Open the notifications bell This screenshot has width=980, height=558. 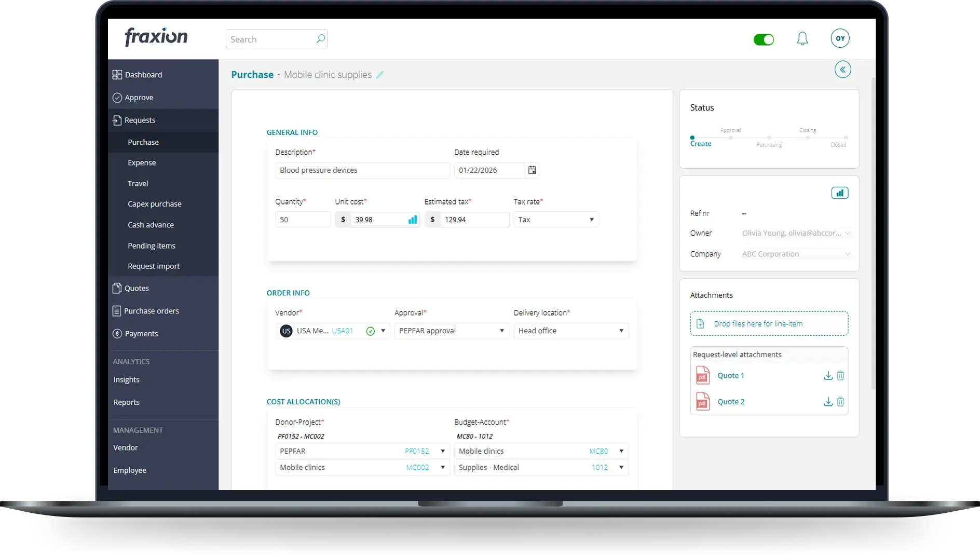point(802,38)
